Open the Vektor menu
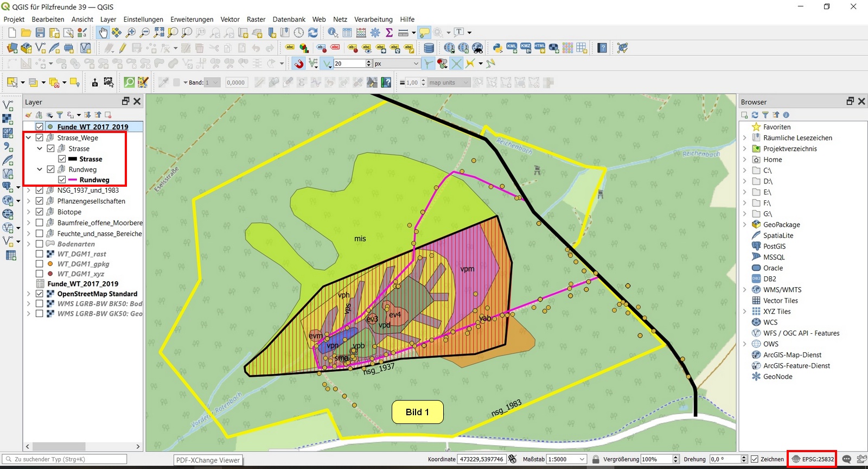Screen dimensions: 868x469 [x=230, y=19]
